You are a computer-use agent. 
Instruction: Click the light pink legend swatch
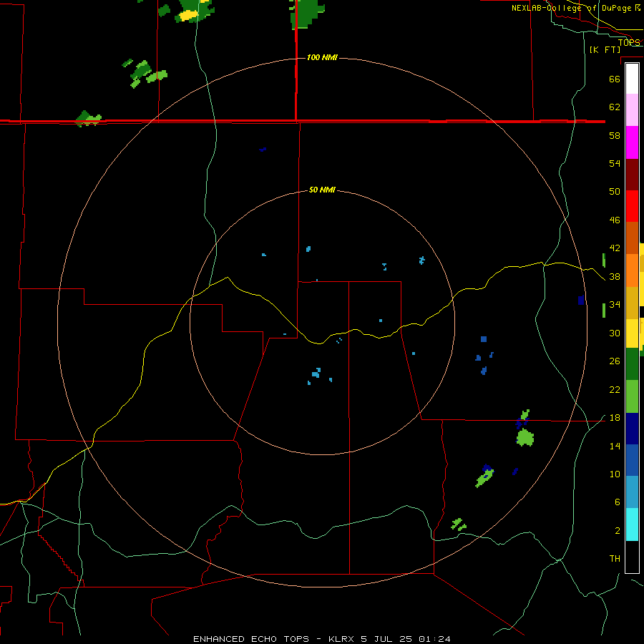[632, 110]
